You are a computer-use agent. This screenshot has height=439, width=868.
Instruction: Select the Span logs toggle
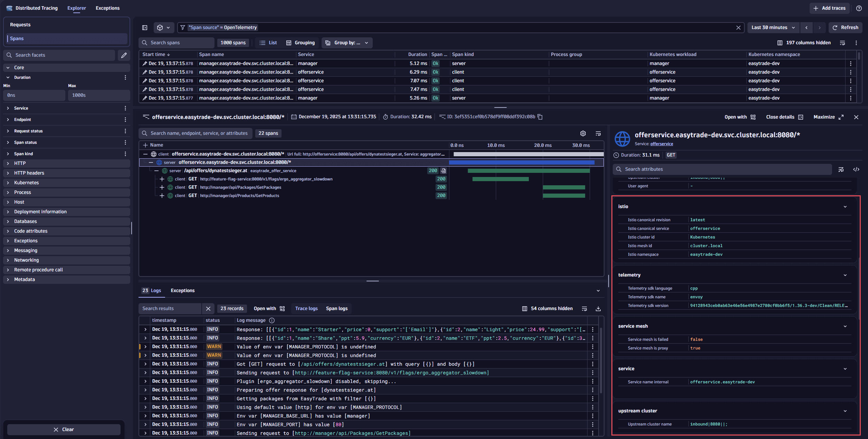337,309
